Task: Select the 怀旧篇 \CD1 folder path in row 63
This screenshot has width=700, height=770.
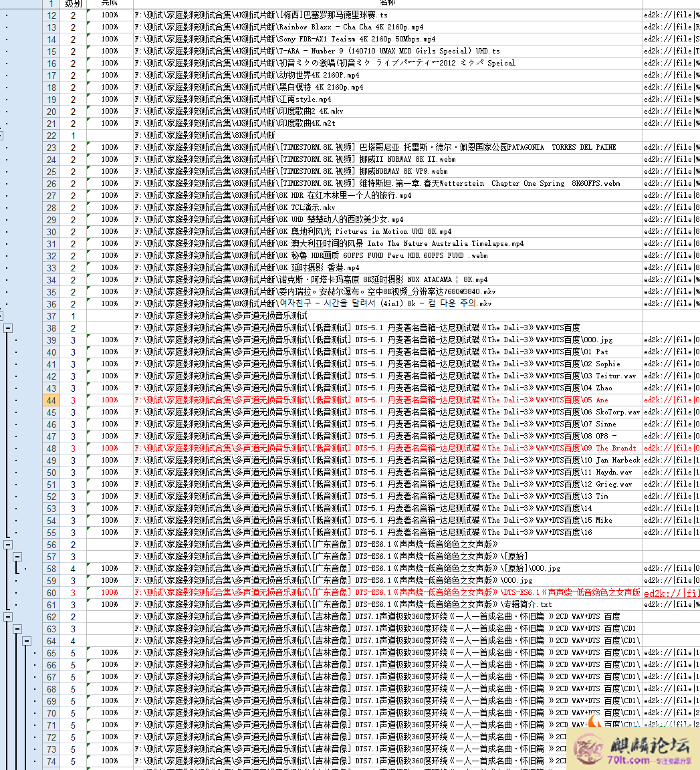Action: tap(388, 628)
